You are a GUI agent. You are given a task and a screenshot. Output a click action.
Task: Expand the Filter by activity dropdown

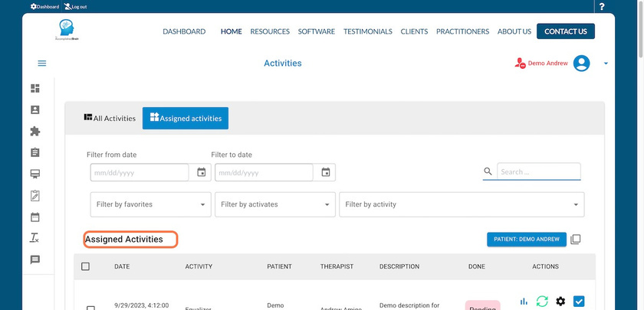pyautogui.click(x=462, y=204)
